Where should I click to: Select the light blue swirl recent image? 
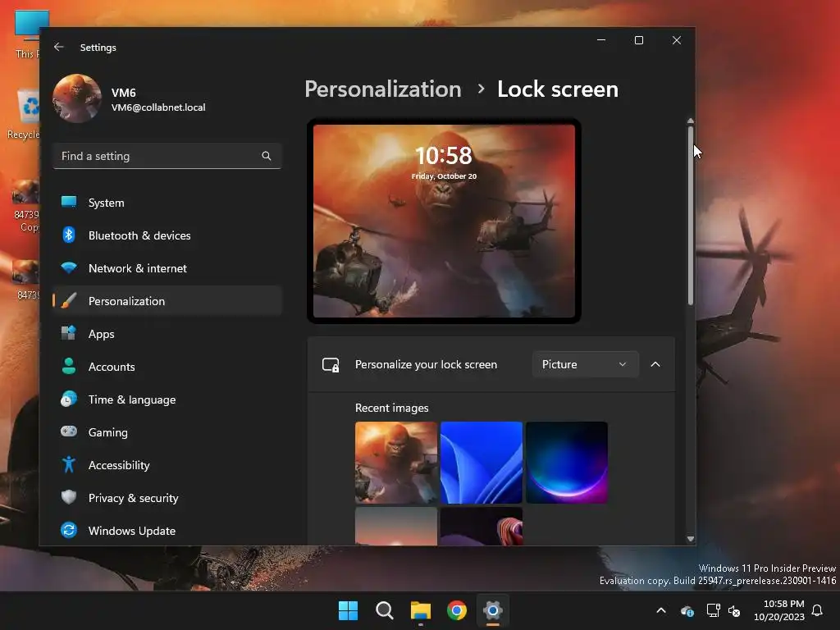481,463
